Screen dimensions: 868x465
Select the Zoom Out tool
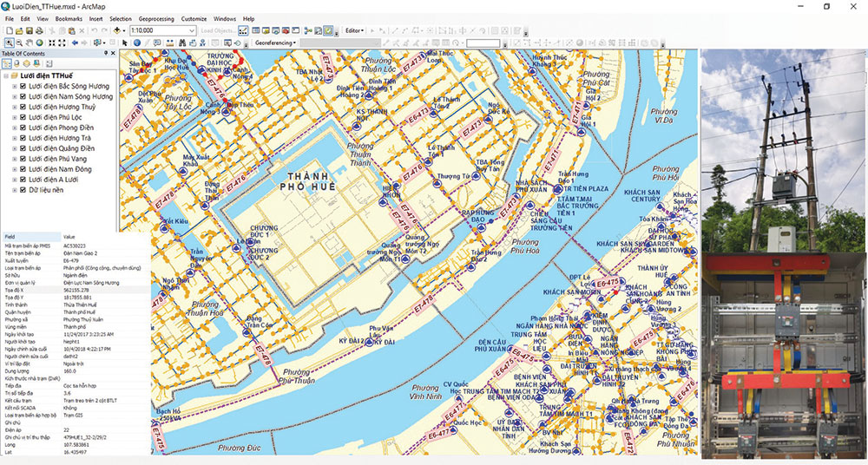(19, 43)
